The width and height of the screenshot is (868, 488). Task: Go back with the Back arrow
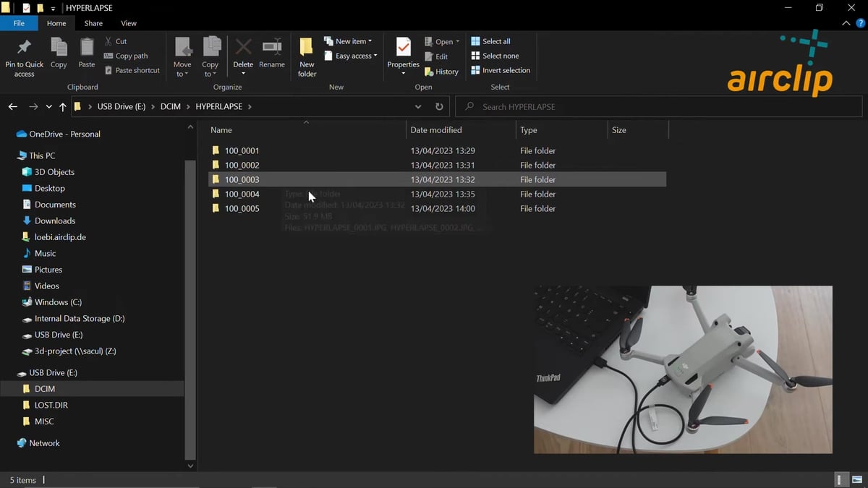coord(13,106)
